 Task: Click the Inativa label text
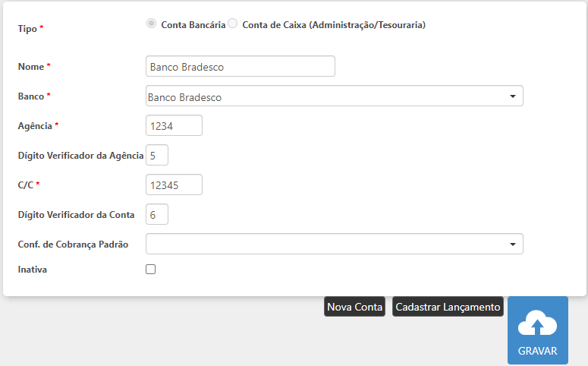coord(33,269)
